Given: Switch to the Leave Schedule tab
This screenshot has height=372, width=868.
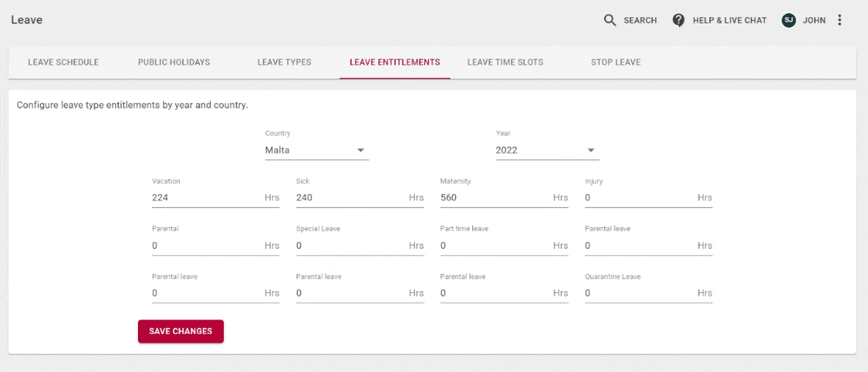Looking at the screenshot, I should pos(63,62).
